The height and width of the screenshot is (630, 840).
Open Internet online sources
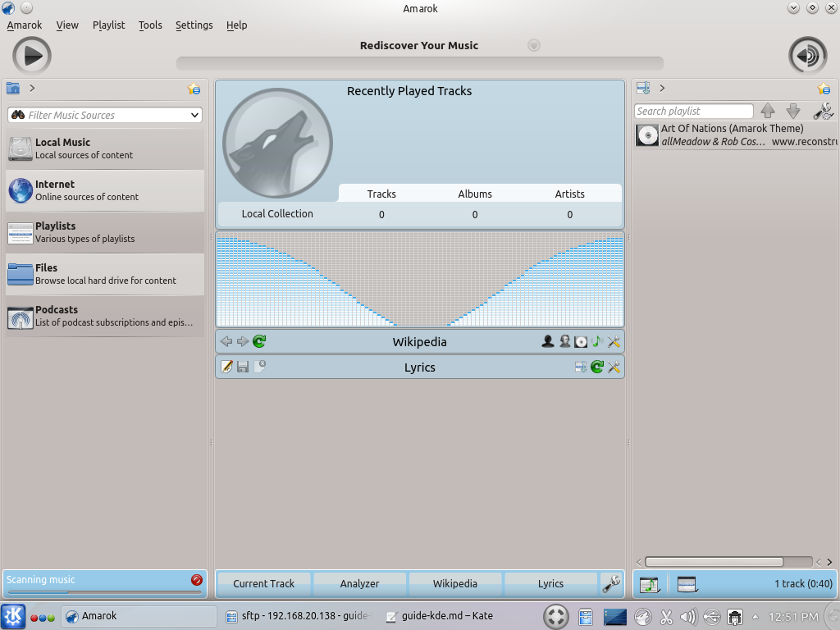pyautogui.click(x=105, y=190)
